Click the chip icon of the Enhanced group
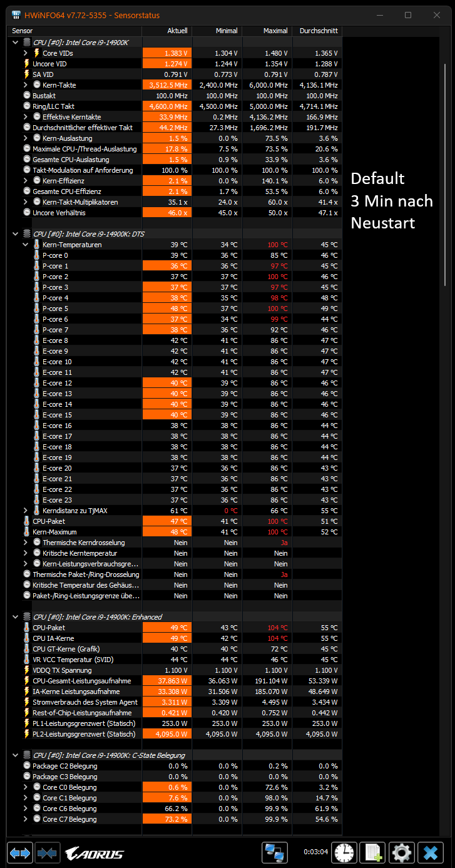The width and height of the screenshot is (455, 868). pyautogui.click(x=26, y=617)
